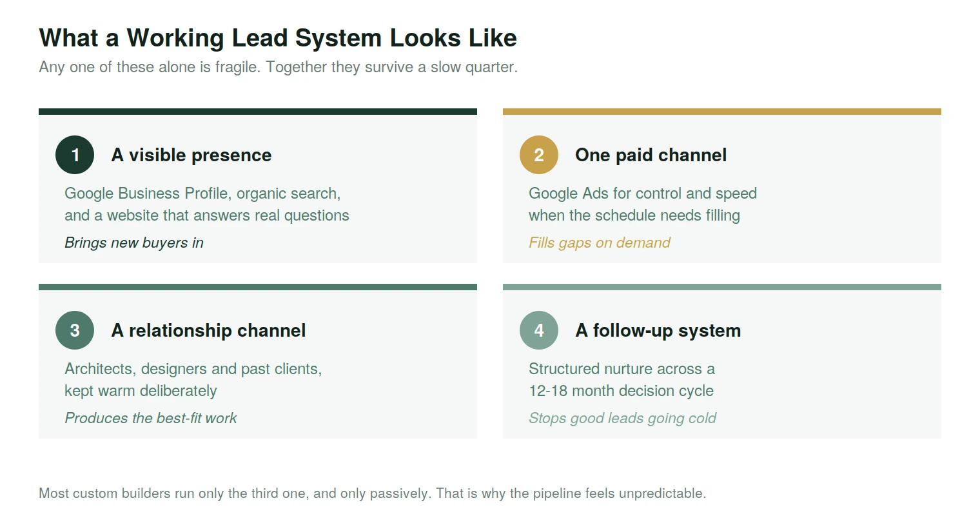Click 'Structured nurture across a'
The image size is (980, 516).
pos(622,369)
